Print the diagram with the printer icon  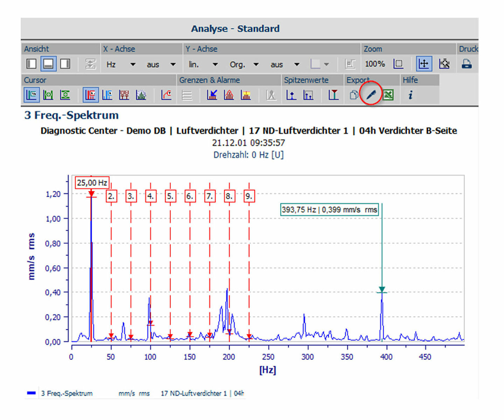click(467, 64)
